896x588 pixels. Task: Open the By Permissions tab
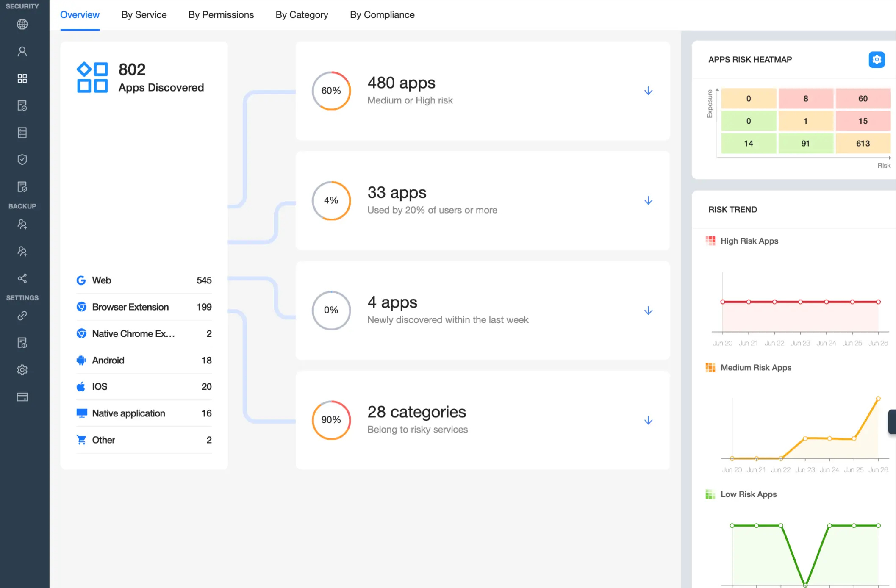221,15
